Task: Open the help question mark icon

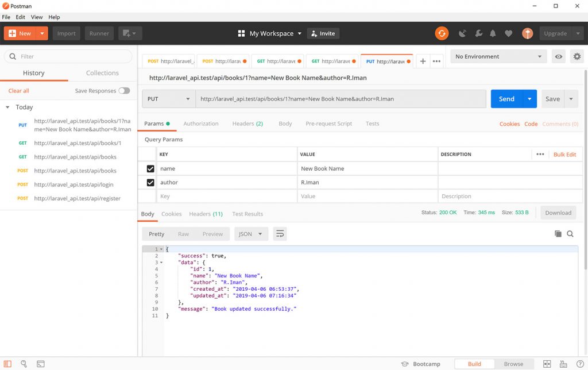Action: click(580, 364)
